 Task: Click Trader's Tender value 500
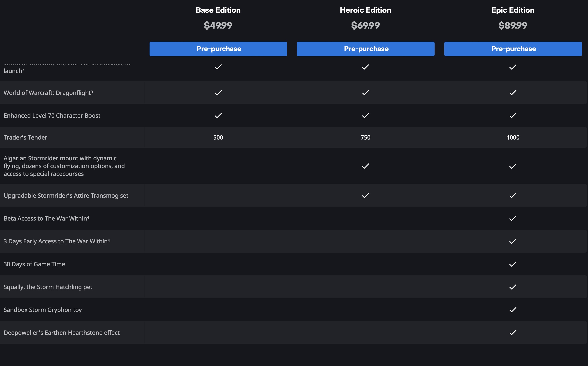pos(218,138)
